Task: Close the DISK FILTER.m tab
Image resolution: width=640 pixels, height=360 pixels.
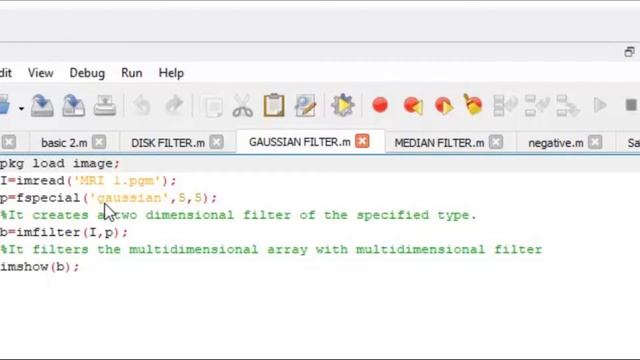Action: [x=216, y=142]
